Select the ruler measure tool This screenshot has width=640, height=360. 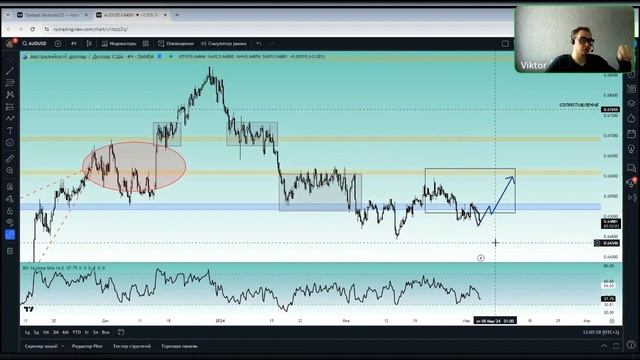click(x=10, y=158)
